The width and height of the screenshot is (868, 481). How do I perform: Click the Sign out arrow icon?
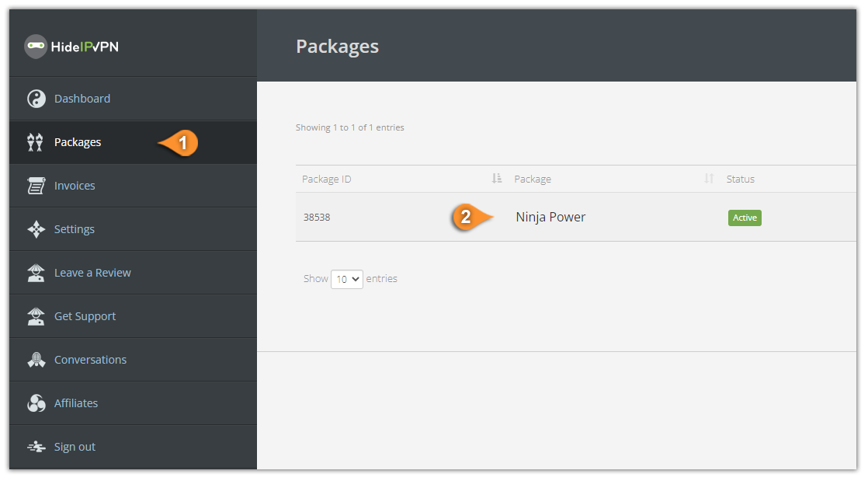36,446
